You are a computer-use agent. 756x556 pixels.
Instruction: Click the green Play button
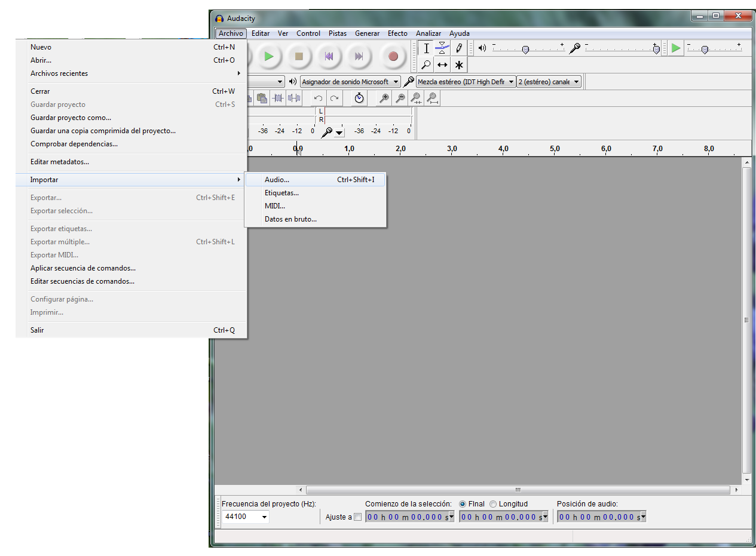pos(269,56)
